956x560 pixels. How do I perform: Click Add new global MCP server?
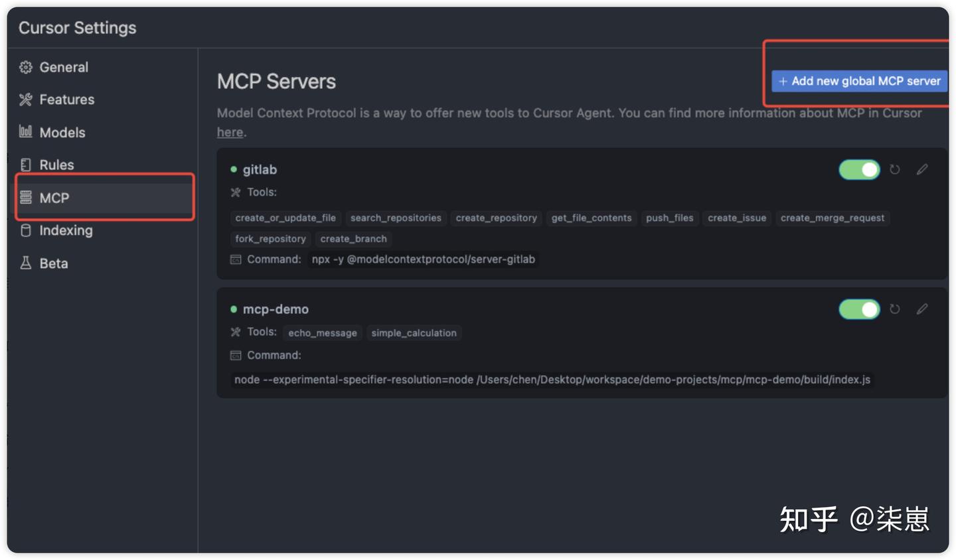[x=858, y=81]
